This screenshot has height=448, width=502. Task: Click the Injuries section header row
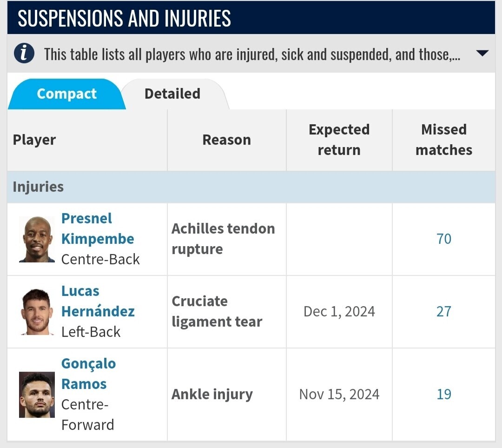tap(251, 187)
